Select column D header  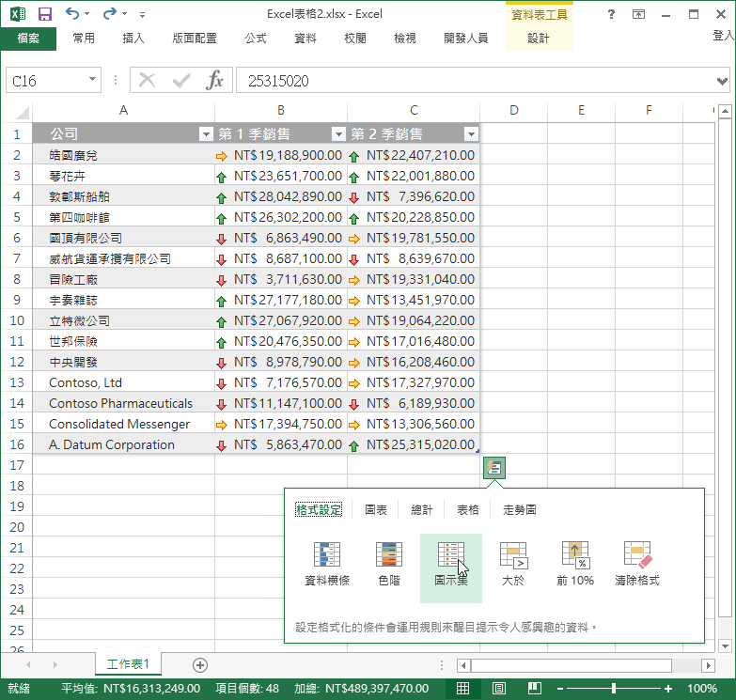tap(514, 111)
